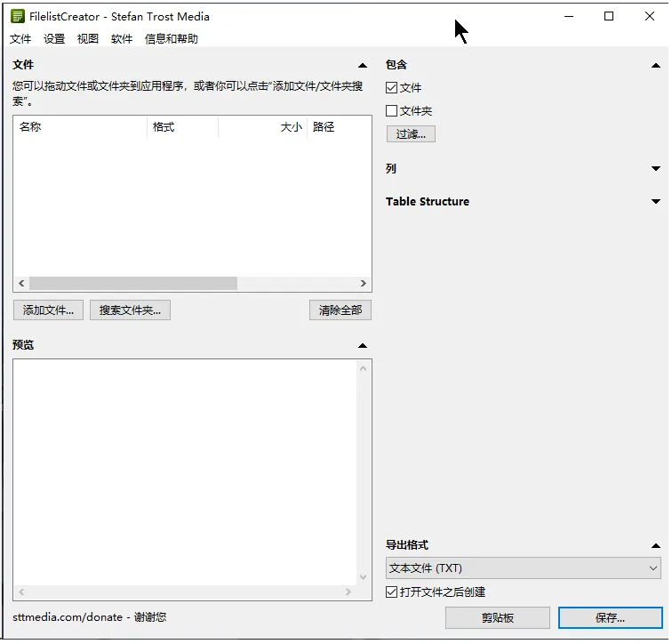The height and width of the screenshot is (644, 672).
Task: Click file list horizontal scrollbar right arrow
Action: point(364,284)
